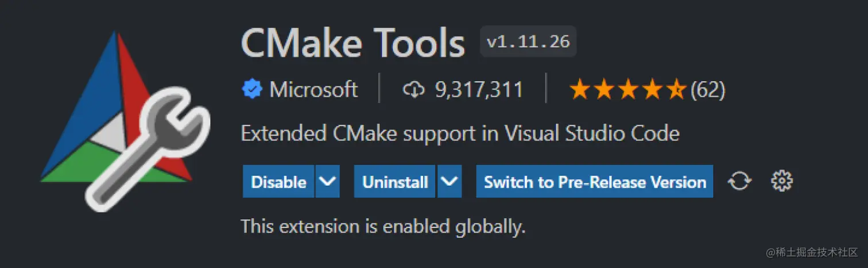Open the Manage gear icon menu
868x268 pixels.
(781, 182)
